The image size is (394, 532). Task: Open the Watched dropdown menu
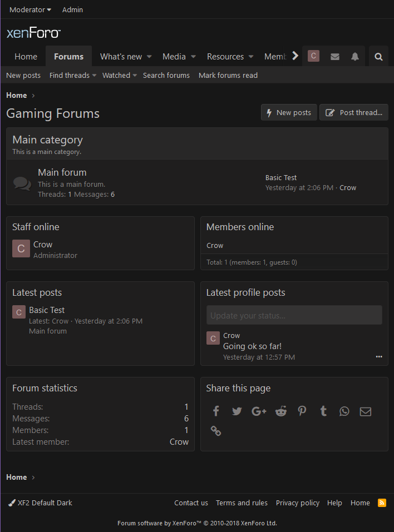tap(119, 76)
